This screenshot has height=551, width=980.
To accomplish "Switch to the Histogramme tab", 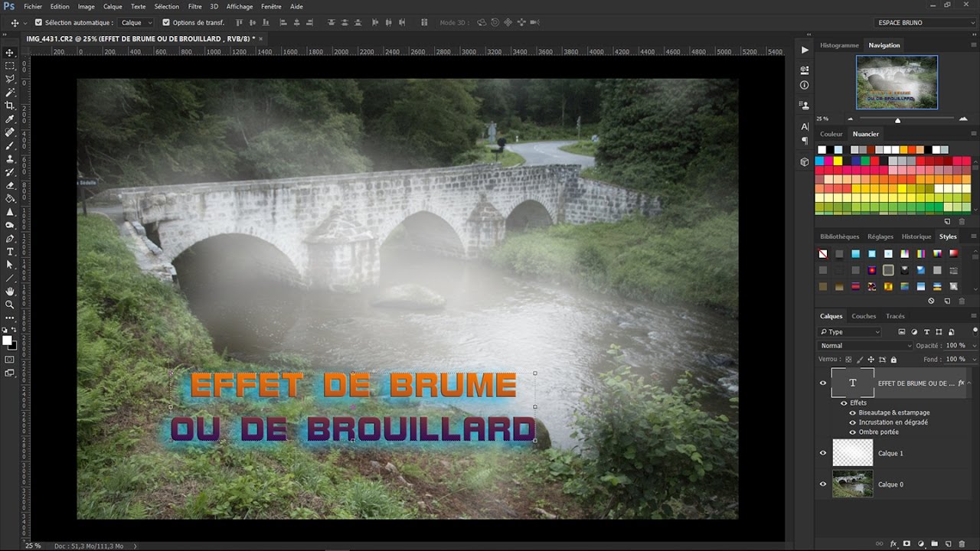I will [839, 45].
